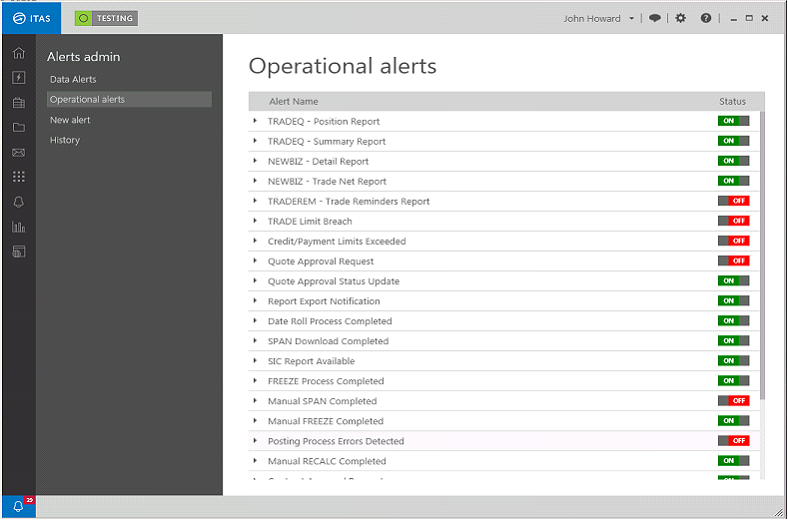
Task: Click the Status column header
Action: click(x=732, y=101)
